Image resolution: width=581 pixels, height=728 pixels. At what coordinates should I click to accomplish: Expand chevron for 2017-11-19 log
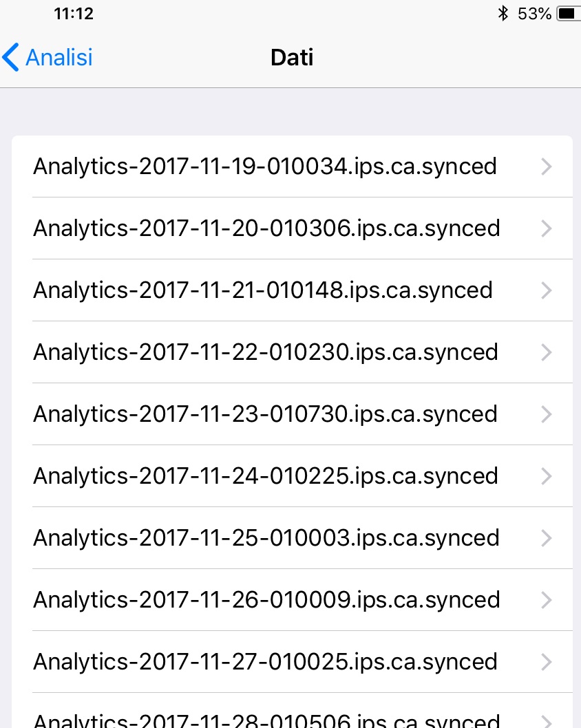point(547,167)
